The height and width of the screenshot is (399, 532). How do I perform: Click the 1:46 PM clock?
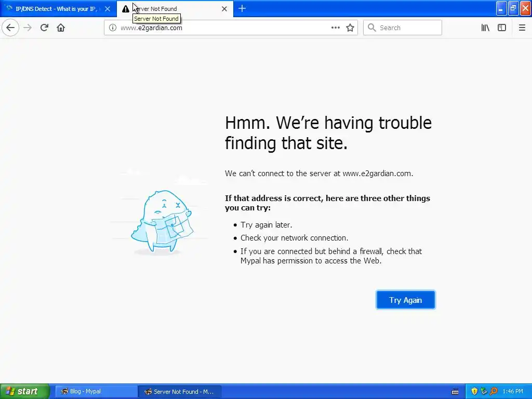[x=513, y=392]
